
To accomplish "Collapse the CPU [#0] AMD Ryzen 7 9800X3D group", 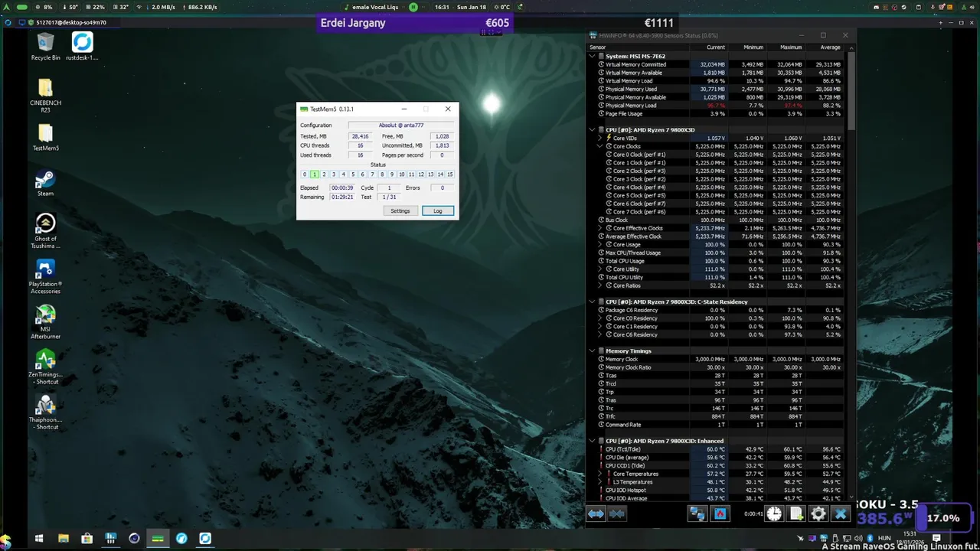I will tap(592, 130).
